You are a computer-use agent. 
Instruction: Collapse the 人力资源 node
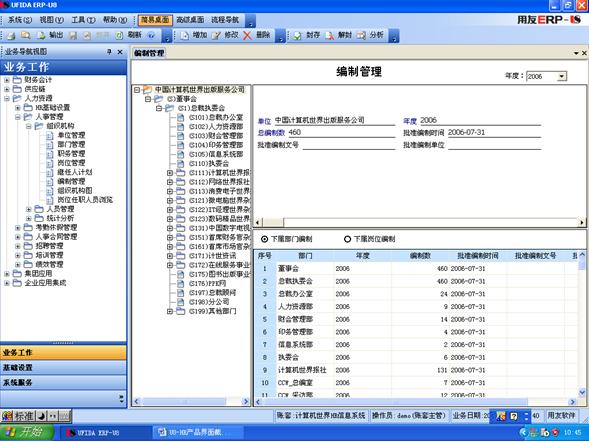[7, 98]
